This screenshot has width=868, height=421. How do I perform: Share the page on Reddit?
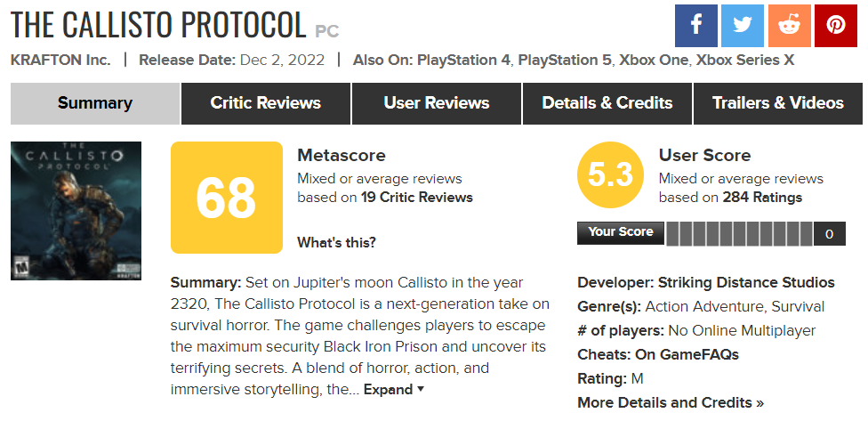[x=789, y=26]
